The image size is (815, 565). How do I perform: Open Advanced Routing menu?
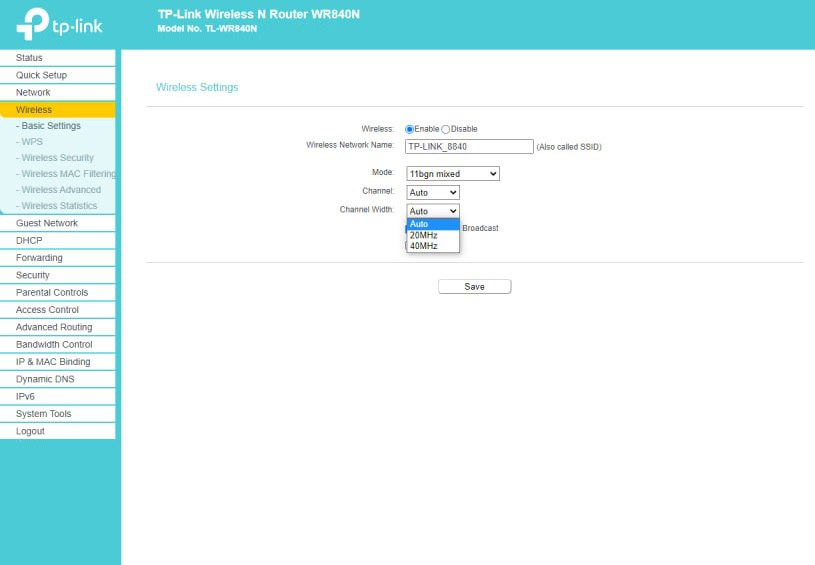[x=58, y=327]
